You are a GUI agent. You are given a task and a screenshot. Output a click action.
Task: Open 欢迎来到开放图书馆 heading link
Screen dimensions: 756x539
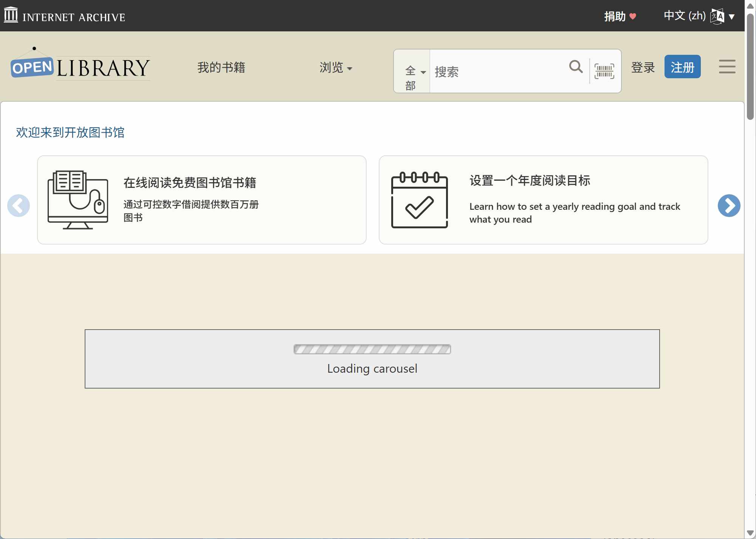70,132
